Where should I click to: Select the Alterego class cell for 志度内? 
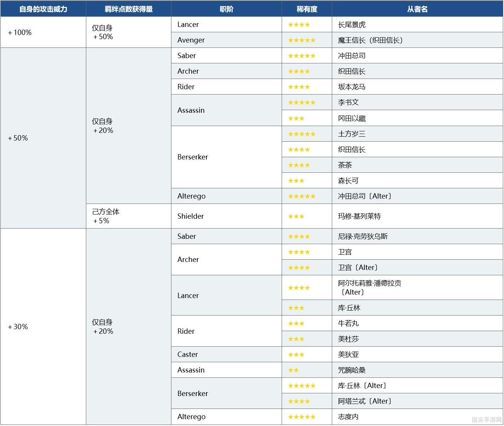(x=227, y=417)
